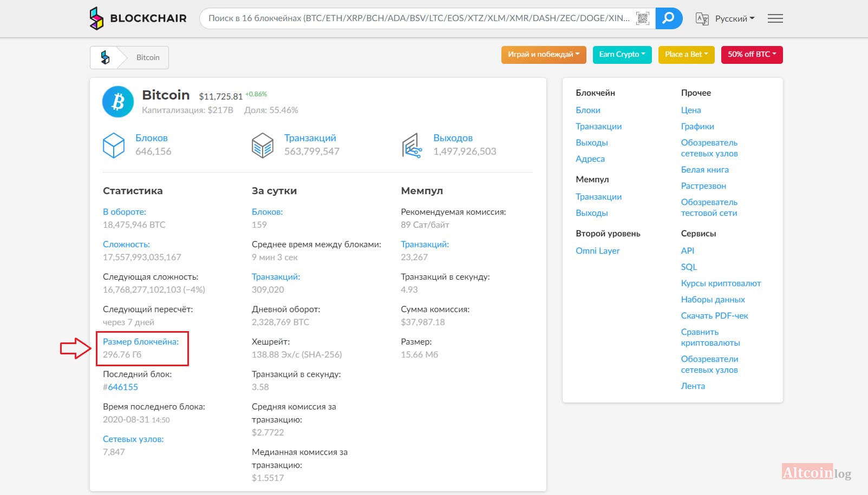868x495 pixels.
Task: Click the Сложность statistic link
Action: click(126, 245)
